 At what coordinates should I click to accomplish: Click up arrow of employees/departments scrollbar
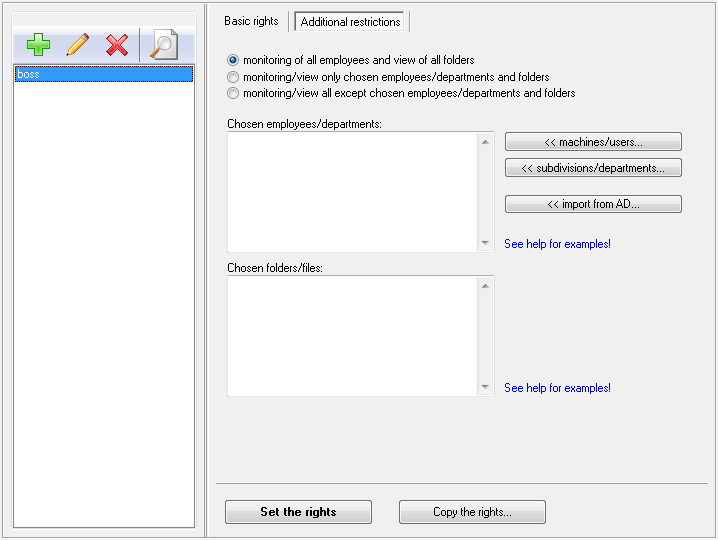point(485,142)
